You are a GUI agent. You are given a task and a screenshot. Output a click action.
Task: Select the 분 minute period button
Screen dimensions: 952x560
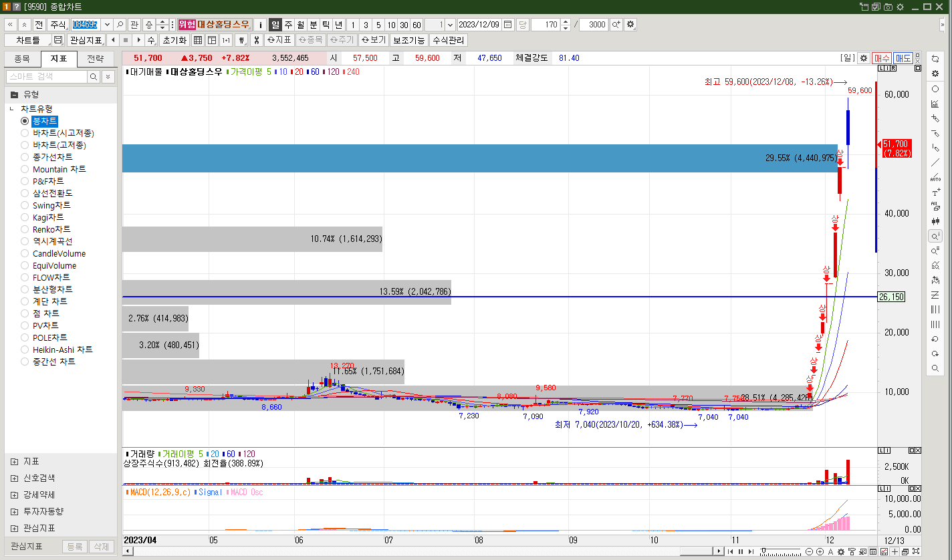pyautogui.click(x=314, y=25)
